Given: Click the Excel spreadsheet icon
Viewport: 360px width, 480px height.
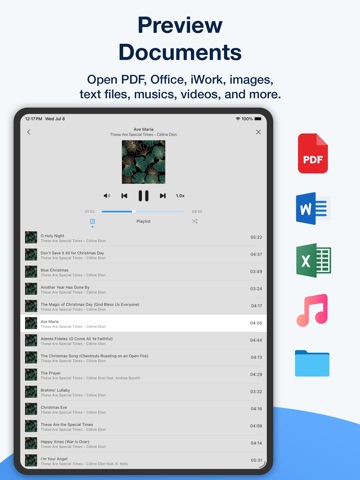Looking at the screenshot, I should click(x=313, y=260).
